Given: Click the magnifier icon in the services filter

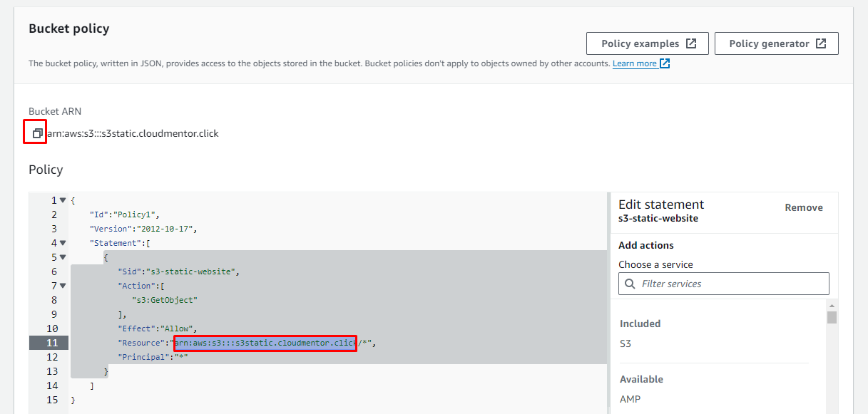Looking at the screenshot, I should point(630,284).
